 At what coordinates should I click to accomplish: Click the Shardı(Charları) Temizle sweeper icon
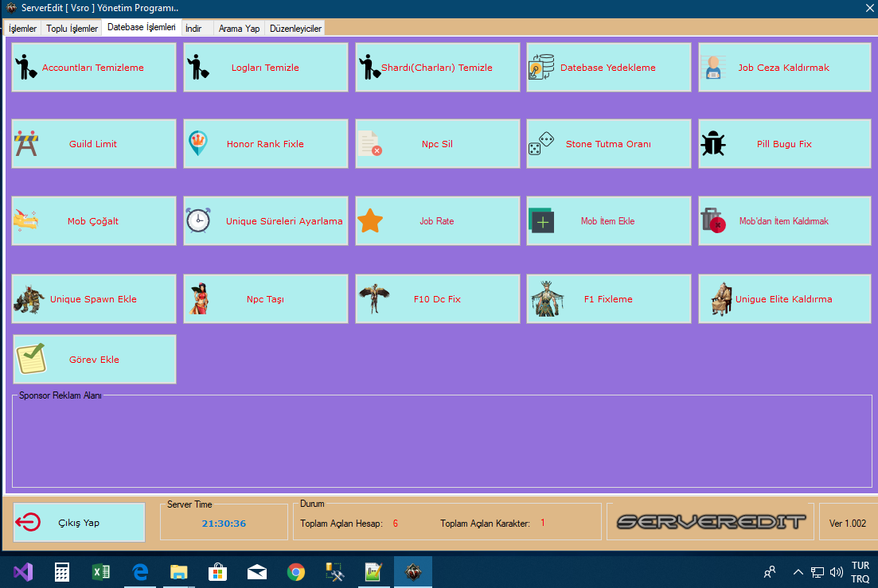point(369,67)
